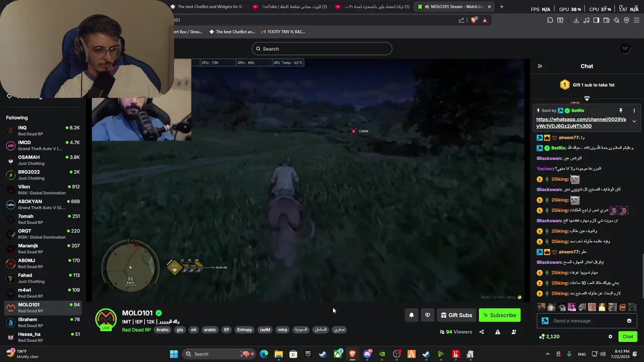Image resolution: width=644 pixels, height=362 pixels.
Task: Open pinned message options menu
Action: (634, 111)
